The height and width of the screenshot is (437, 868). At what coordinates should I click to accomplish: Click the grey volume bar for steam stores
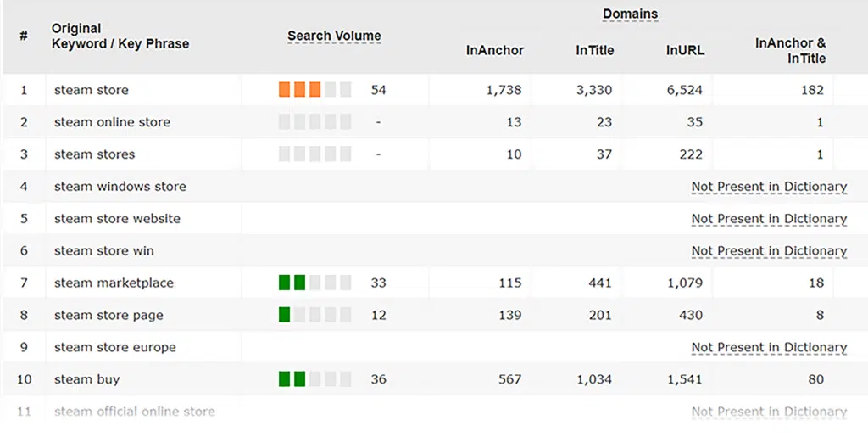point(314,154)
